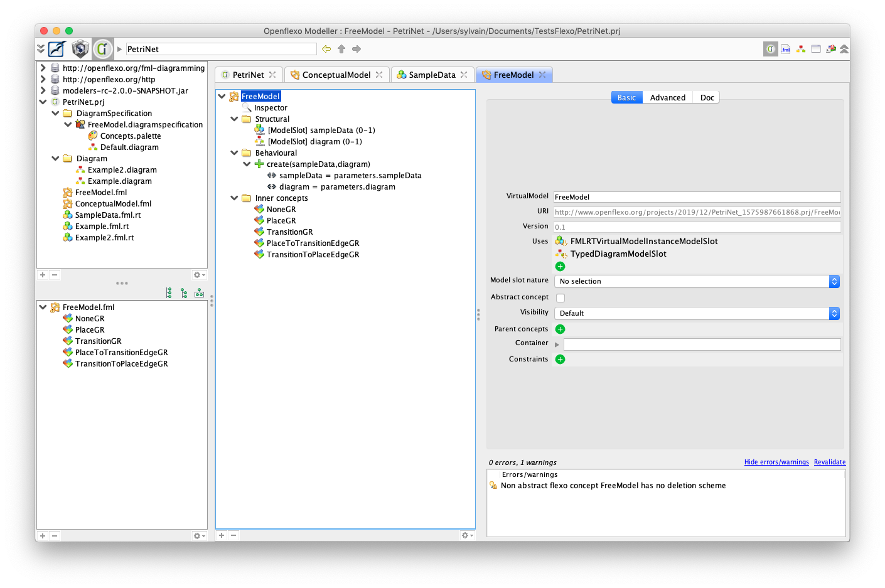Image resolution: width=885 pixels, height=588 pixels.
Task: Open the cube module icon in the toolbar
Action: (80, 49)
